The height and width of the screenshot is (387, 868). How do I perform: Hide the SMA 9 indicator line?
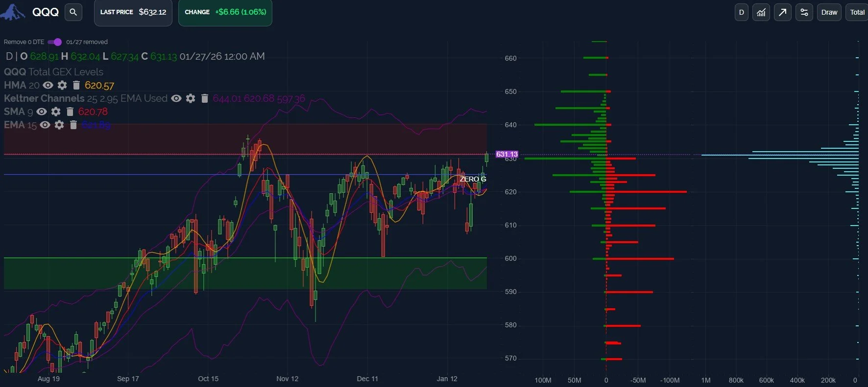[42, 112]
